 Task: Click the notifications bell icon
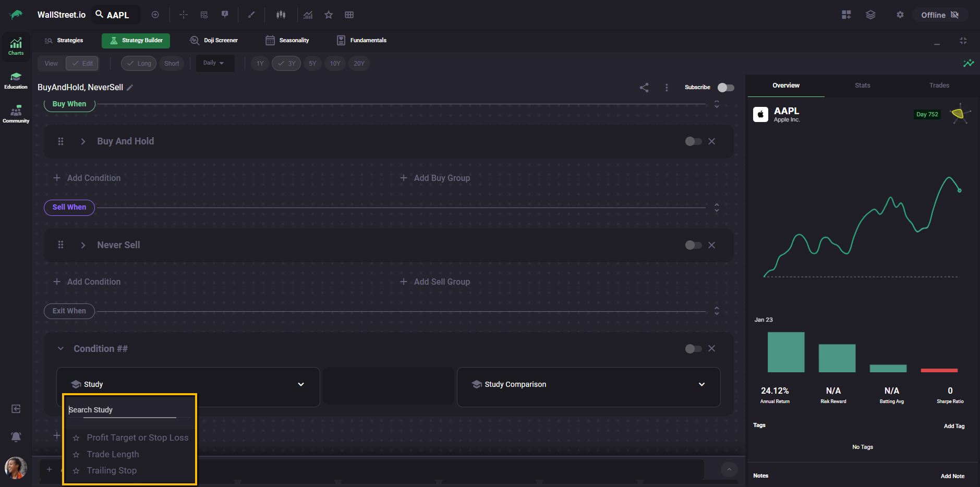point(16,436)
